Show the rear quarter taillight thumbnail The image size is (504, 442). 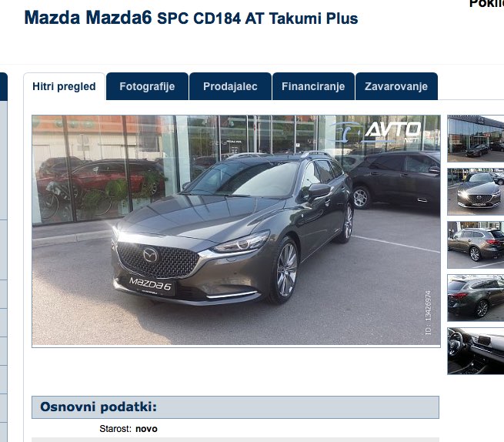click(476, 297)
